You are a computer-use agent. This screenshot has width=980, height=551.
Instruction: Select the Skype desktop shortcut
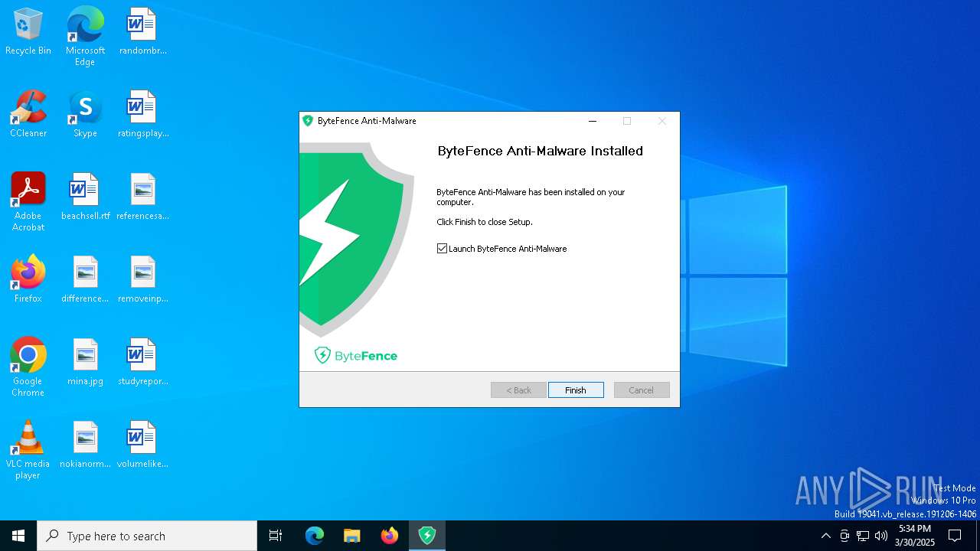click(85, 114)
